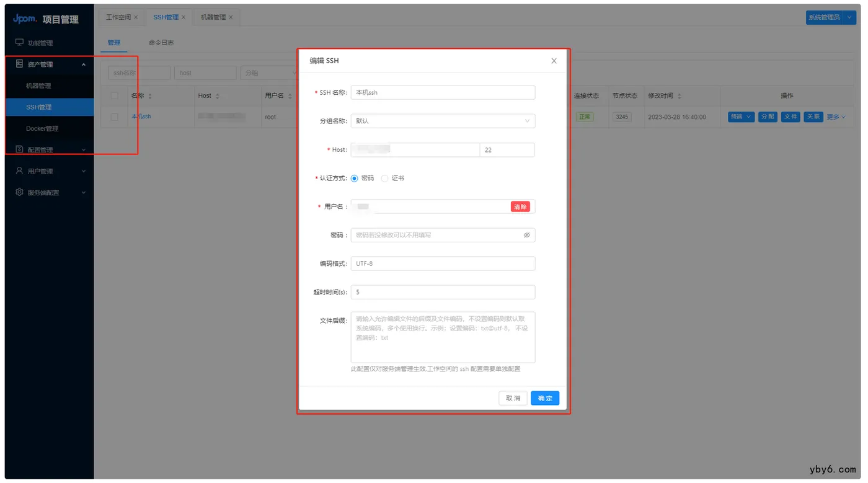Click the timestamp 2023-03-28 16:40:00
This screenshot has width=868, height=483.
coord(677,117)
